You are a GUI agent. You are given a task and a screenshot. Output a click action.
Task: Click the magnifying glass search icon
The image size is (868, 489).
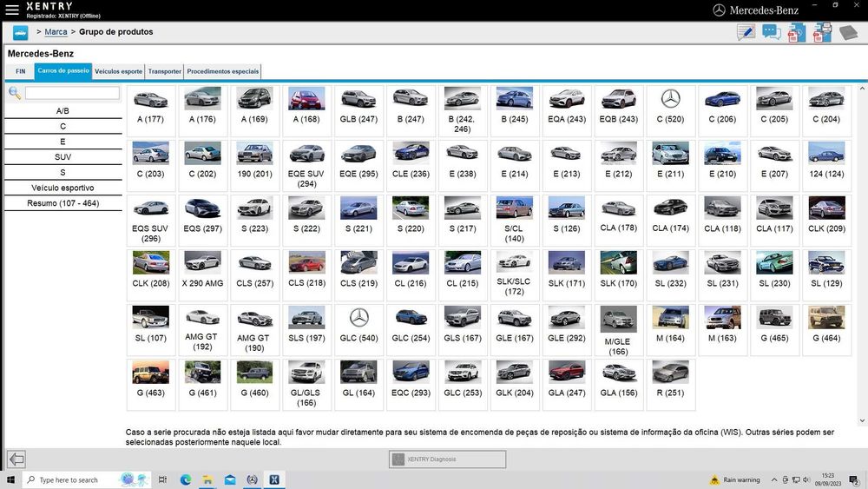pos(15,93)
